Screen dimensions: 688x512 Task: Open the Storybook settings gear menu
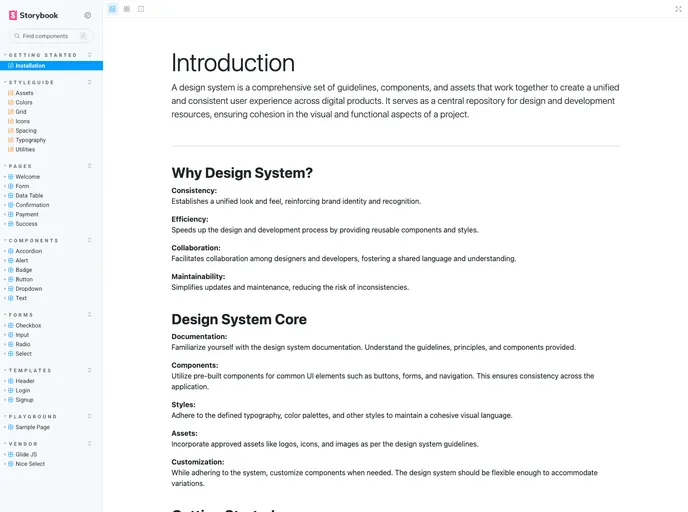(88, 15)
